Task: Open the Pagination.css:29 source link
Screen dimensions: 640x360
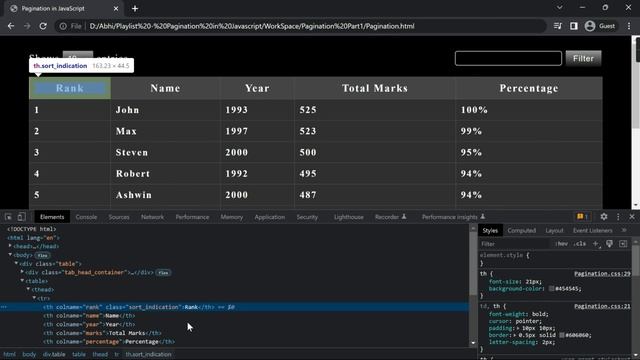Action: coord(602,273)
